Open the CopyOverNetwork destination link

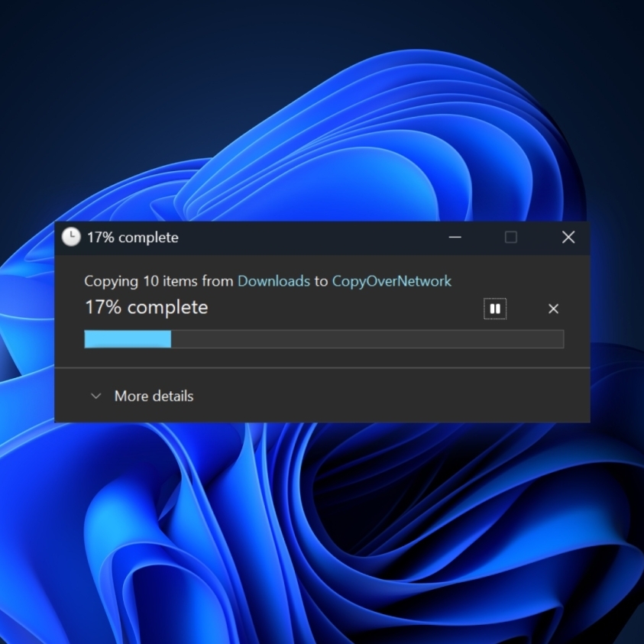click(391, 281)
